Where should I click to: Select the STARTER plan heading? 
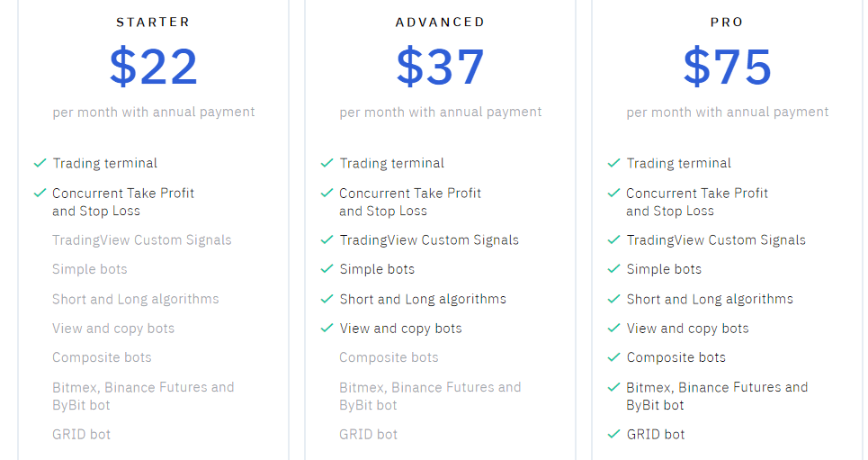(153, 23)
